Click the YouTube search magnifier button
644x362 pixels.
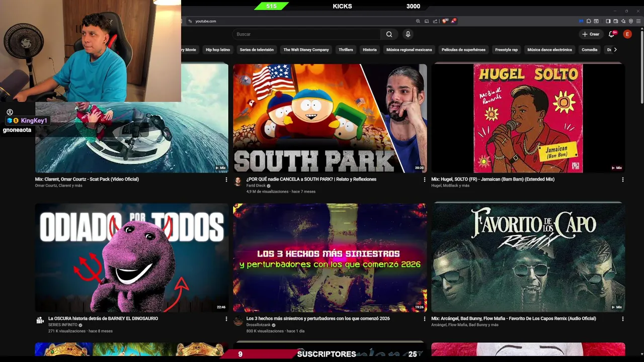389,34
